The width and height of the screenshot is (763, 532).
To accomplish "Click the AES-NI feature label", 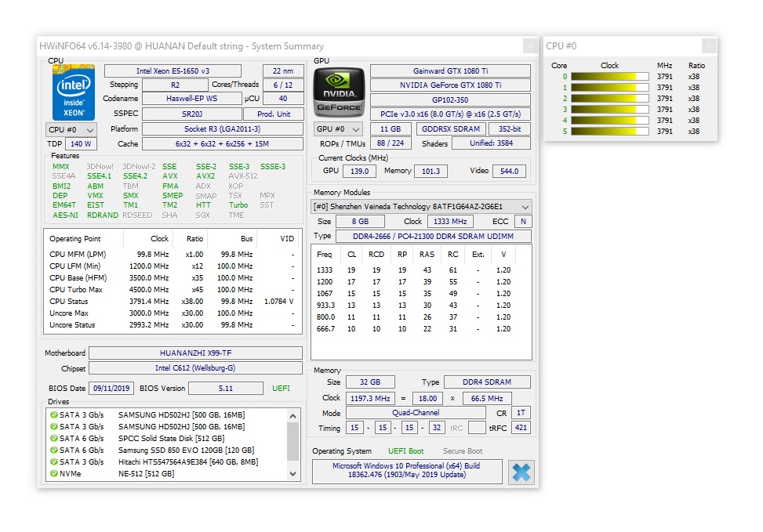I will click(x=65, y=215).
